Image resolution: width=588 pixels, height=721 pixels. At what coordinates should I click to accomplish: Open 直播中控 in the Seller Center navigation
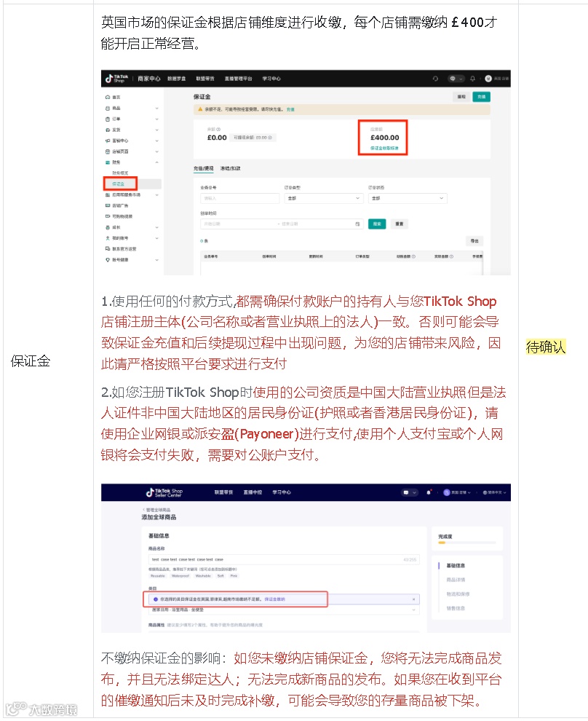[x=253, y=492]
